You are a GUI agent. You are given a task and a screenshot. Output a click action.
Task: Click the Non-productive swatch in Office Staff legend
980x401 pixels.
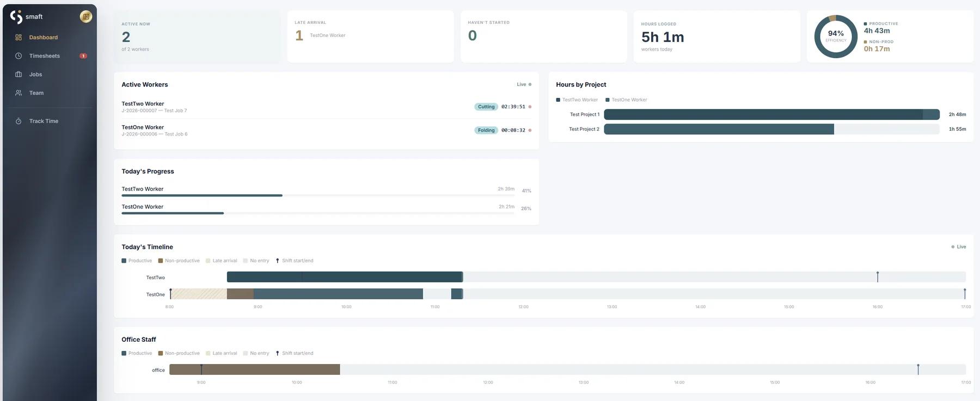[161, 353]
